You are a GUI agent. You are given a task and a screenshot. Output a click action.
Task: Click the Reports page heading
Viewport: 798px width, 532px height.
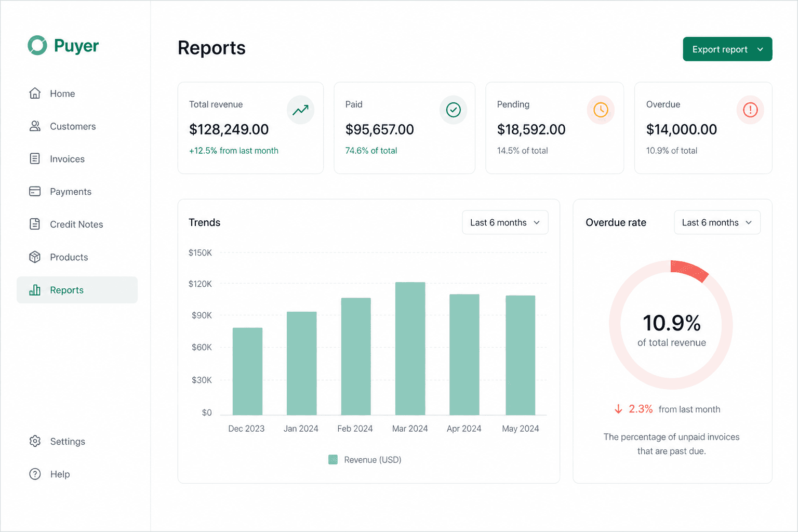tap(211, 48)
